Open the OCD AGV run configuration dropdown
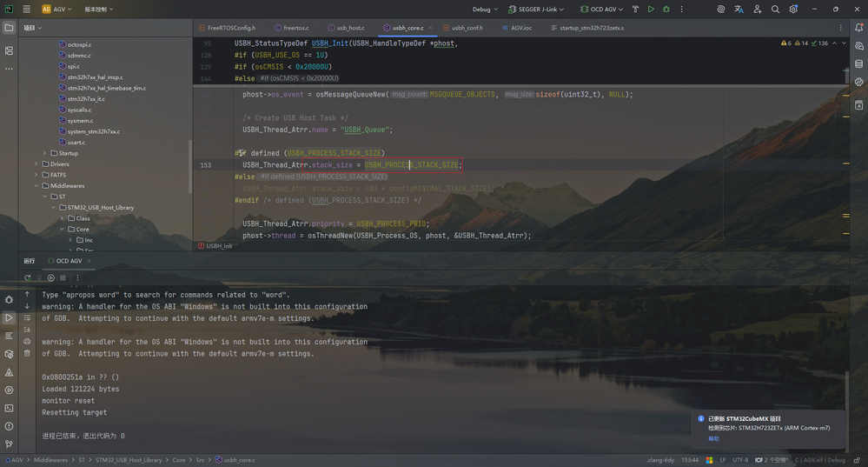Screen dimensions: 868x467 point(601,10)
